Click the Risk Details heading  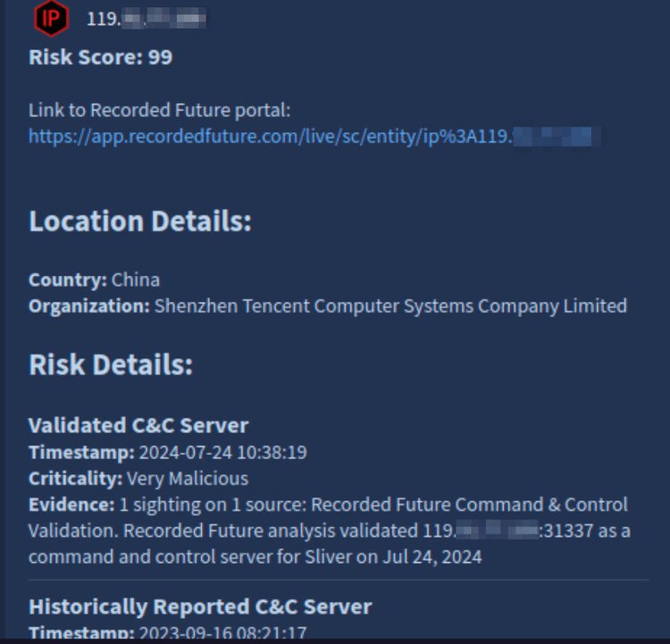(111, 365)
